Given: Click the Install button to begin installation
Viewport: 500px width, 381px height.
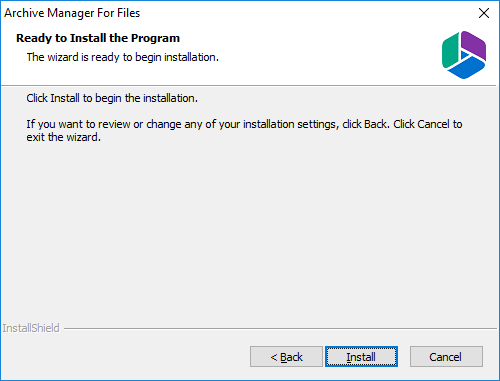Looking at the screenshot, I should (361, 357).
